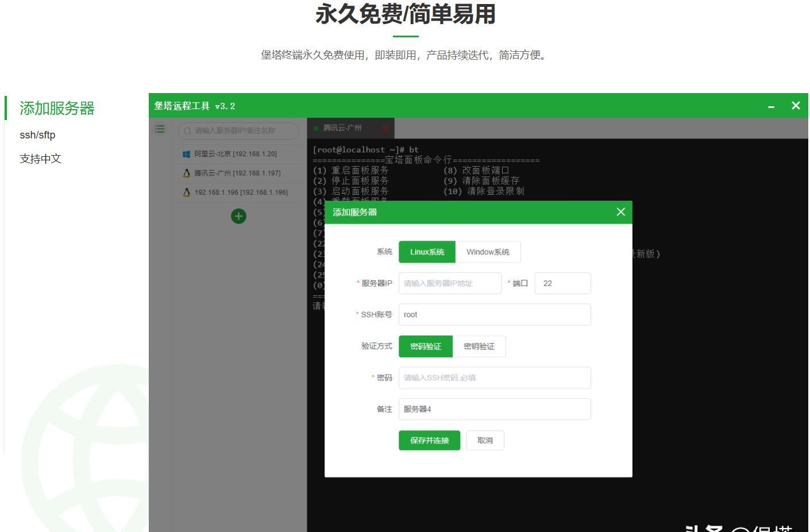Image resolution: width=810 pixels, height=532 pixels.
Task: Close the 添加服务器 dialog
Action: pos(620,212)
